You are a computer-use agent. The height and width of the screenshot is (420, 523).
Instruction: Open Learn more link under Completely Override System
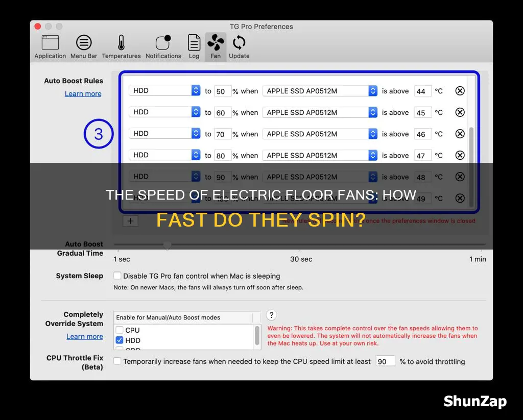tap(85, 336)
